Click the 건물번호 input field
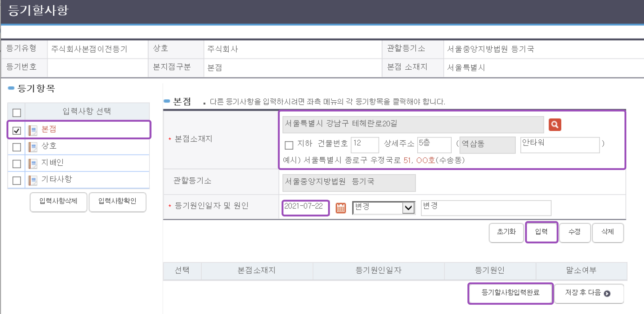The width and height of the screenshot is (644, 314). click(365, 145)
